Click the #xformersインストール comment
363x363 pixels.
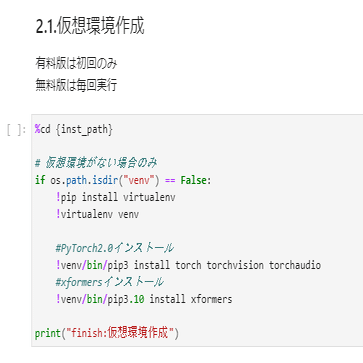click(x=110, y=282)
